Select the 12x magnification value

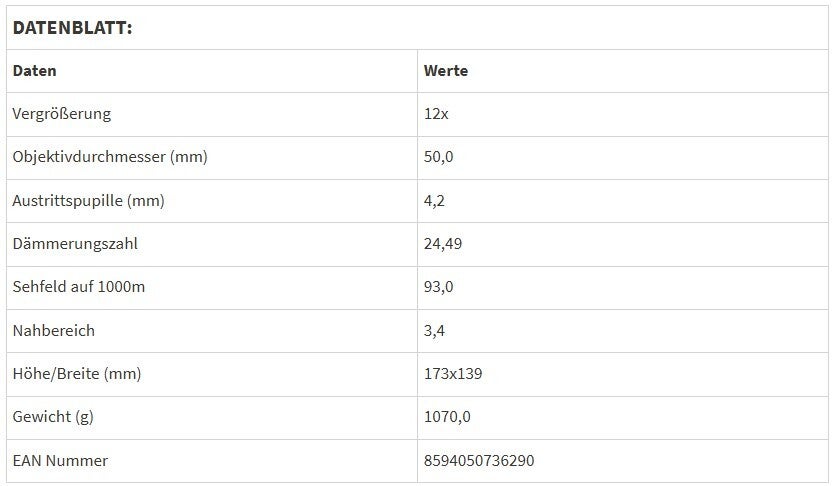point(436,114)
